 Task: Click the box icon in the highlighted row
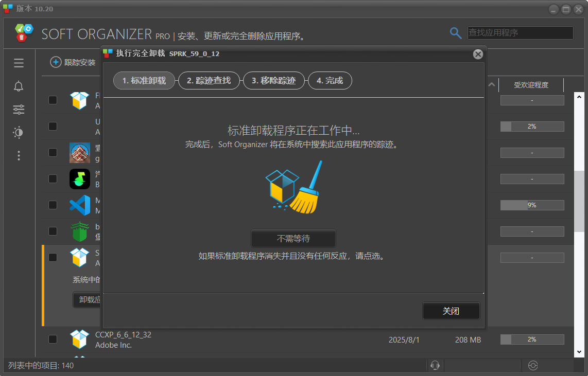(x=80, y=258)
